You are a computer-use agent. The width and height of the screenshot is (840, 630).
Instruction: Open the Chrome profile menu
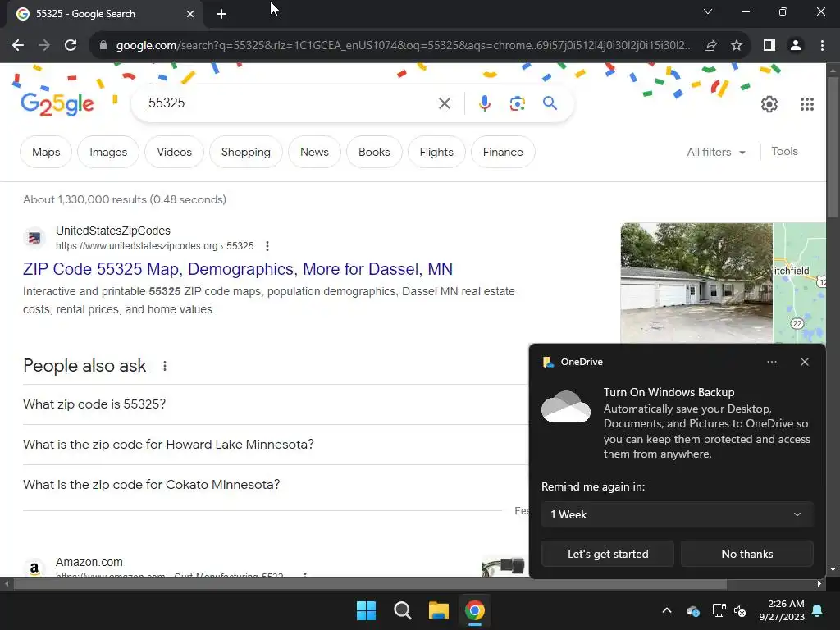(796, 46)
